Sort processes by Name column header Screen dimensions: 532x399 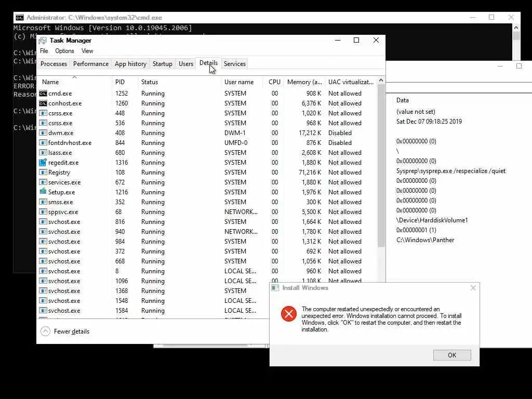(x=74, y=82)
